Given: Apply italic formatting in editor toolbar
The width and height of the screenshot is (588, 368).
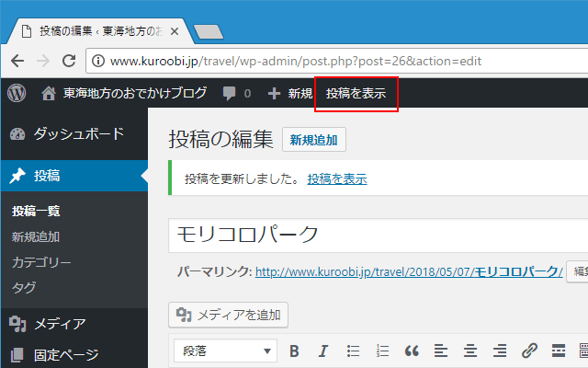Looking at the screenshot, I should (322, 351).
